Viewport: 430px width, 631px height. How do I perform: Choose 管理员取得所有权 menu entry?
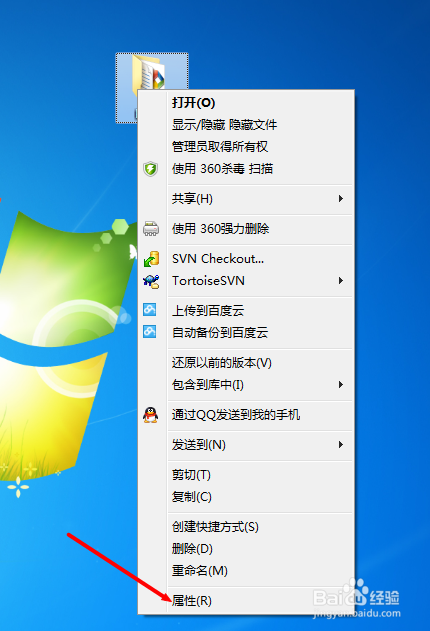tap(246, 146)
